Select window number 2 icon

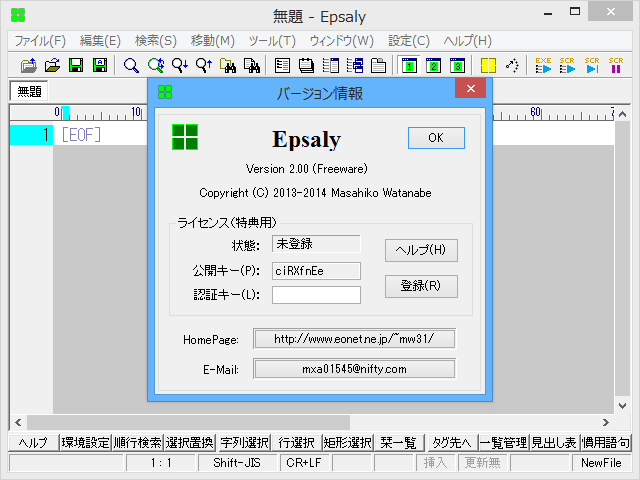(433, 65)
